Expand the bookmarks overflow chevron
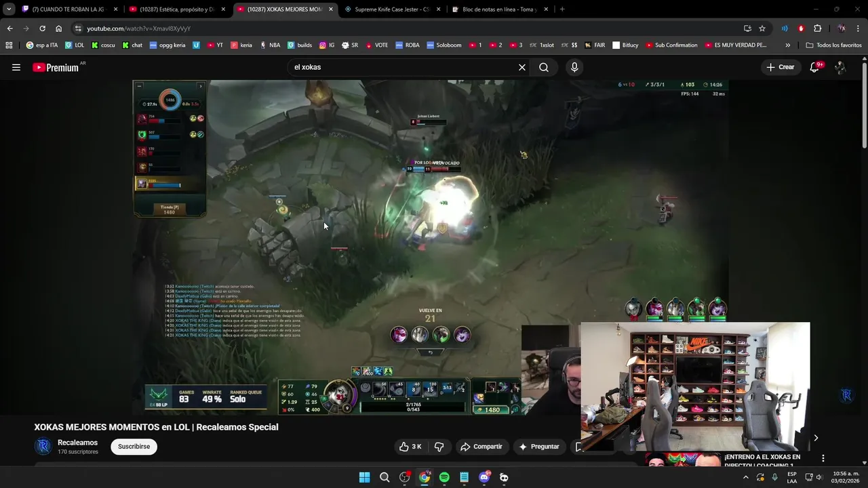 [x=787, y=45]
